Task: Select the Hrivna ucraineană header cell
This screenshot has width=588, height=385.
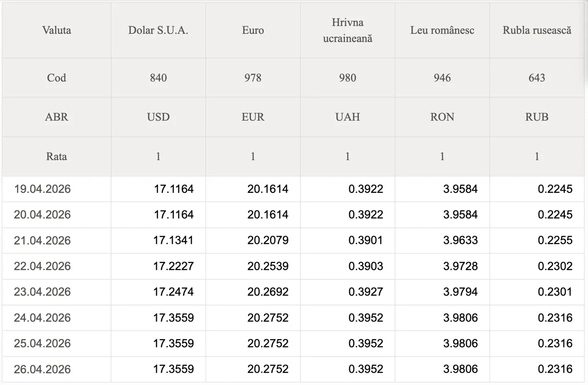Action: [x=347, y=30]
